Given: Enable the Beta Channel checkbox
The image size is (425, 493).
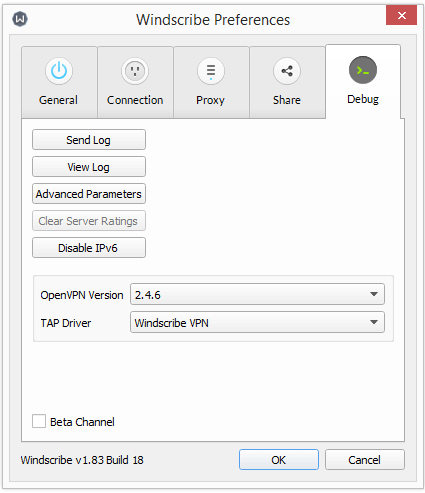Looking at the screenshot, I should (x=39, y=421).
